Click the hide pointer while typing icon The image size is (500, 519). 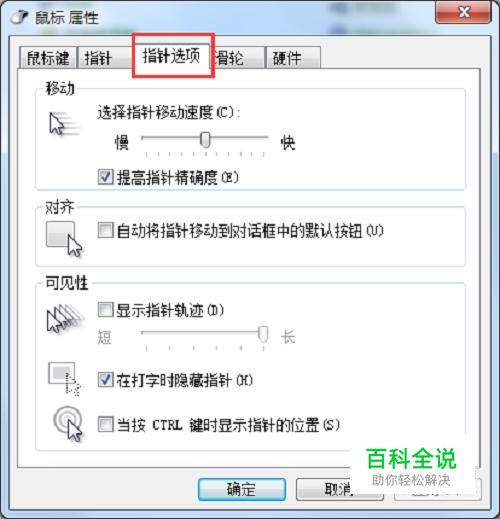pos(64,379)
